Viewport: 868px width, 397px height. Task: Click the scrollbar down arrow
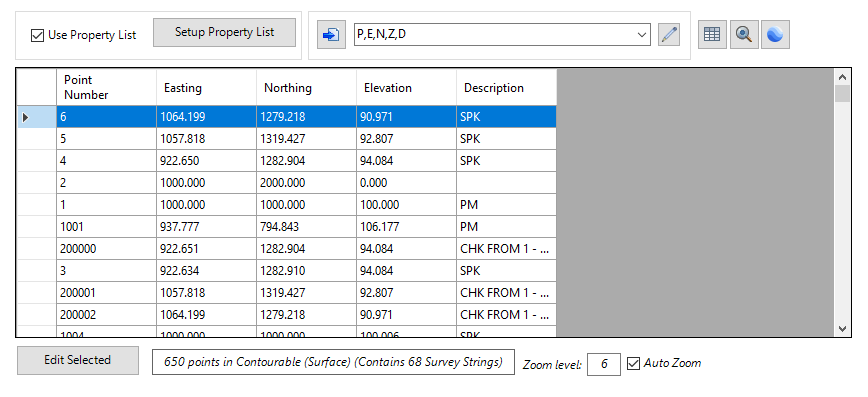pos(842,329)
